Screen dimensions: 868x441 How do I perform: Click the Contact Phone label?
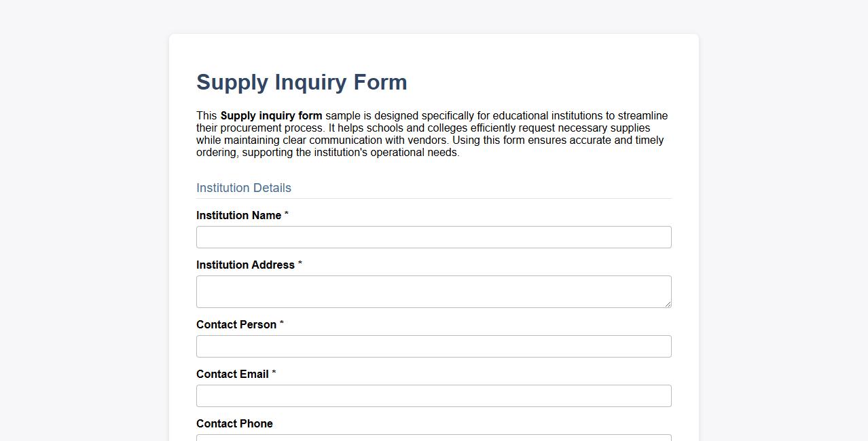pyautogui.click(x=234, y=423)
